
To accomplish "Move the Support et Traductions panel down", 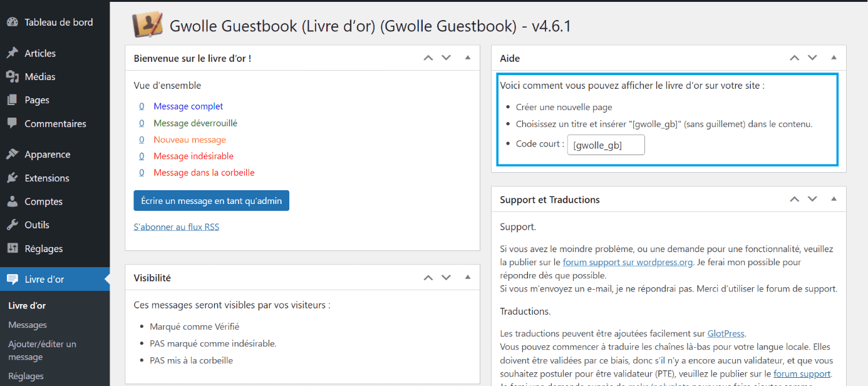I will click(812, 200).
